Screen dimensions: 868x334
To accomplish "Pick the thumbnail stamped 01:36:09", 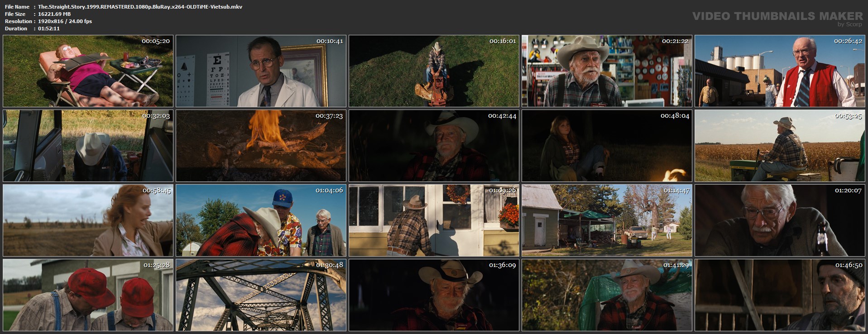I will click(434, 295).
